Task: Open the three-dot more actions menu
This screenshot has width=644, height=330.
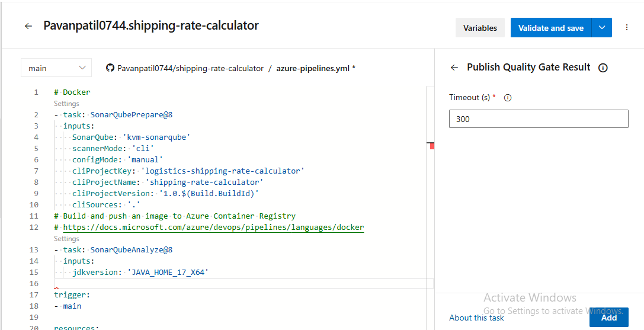Action: pyautogui.click(x=627, y=27)
